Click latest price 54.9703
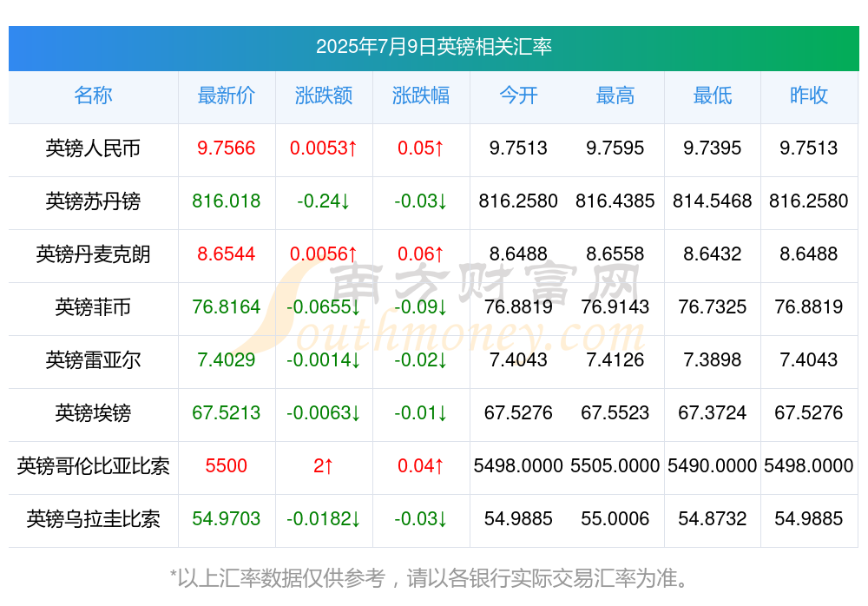This screenshot has height=606, width=868. [x=227, y=519]
